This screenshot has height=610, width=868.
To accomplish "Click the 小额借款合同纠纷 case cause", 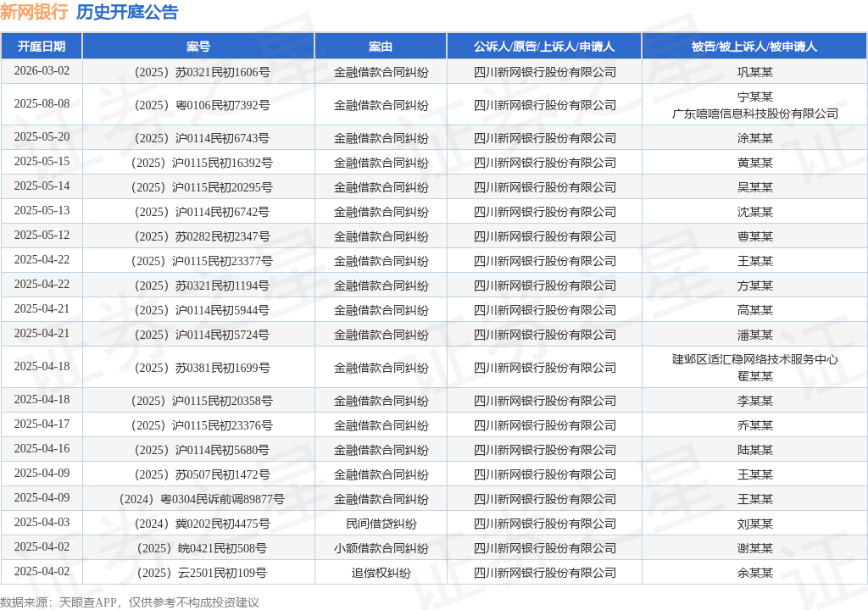I will pos(381,548).
